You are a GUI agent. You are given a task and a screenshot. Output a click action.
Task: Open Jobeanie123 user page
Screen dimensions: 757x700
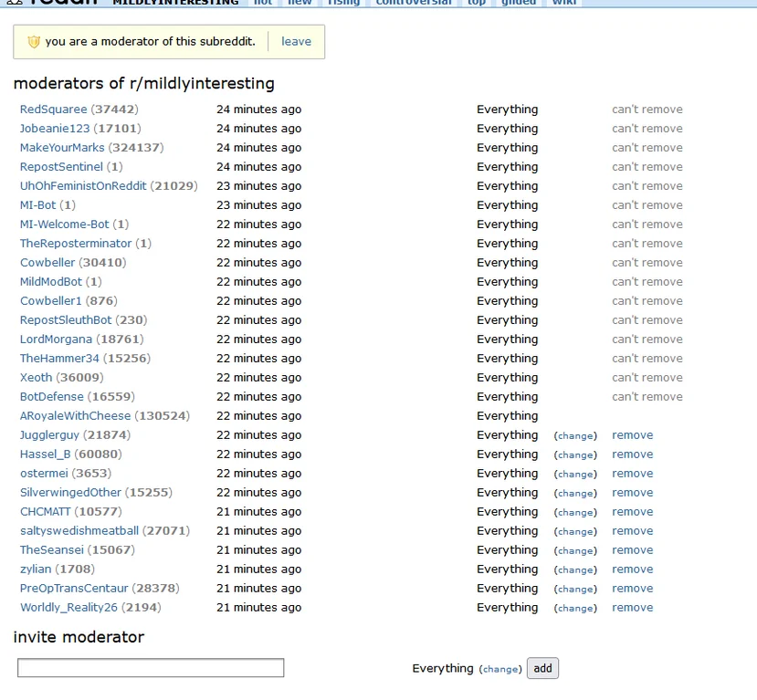point(55,129)
